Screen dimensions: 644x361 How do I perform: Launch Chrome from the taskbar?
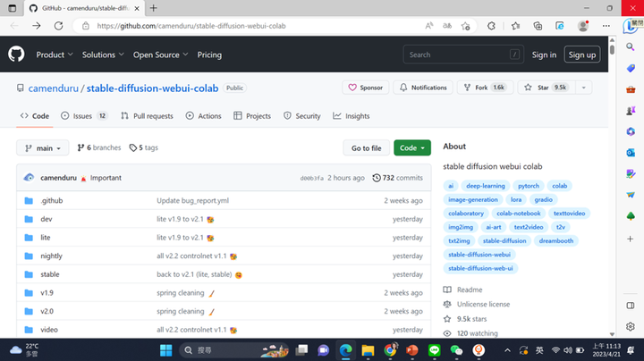tap(390, 350)
